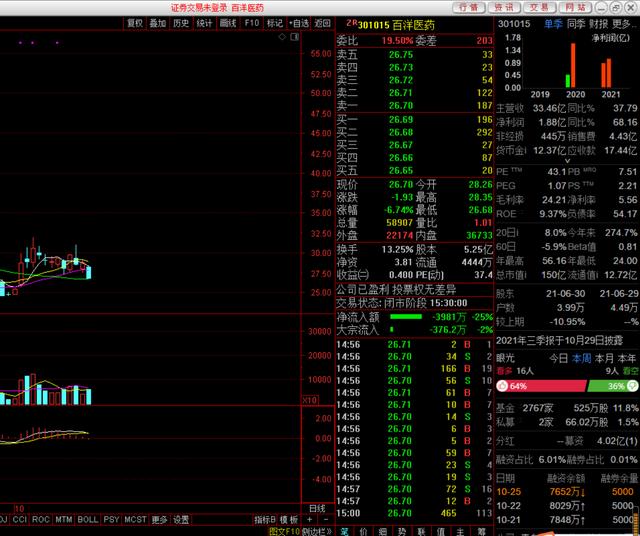Select the BOLL indicator tab
This screenshot has width=640, height=536.
[x=88, y=520]
